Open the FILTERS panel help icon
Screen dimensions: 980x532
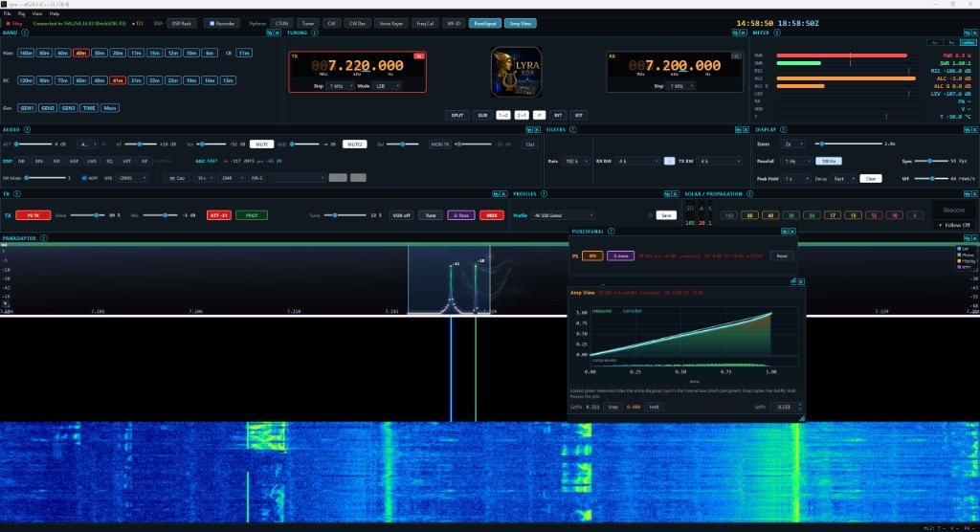(x=572, y=129)
